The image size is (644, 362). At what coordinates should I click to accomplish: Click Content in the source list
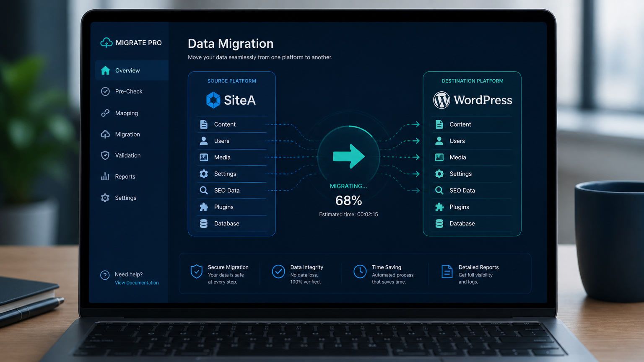pos(225,124)
